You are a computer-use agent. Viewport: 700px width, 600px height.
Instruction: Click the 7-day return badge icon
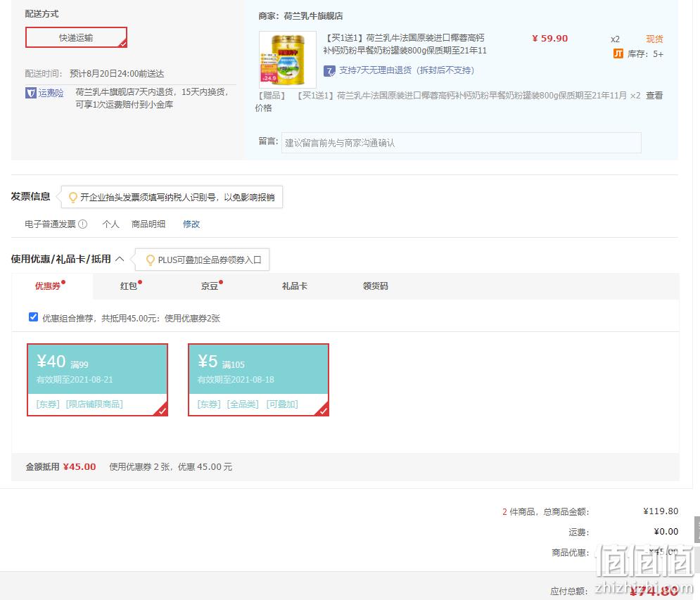pyautogui.click(x=329, y=70)
